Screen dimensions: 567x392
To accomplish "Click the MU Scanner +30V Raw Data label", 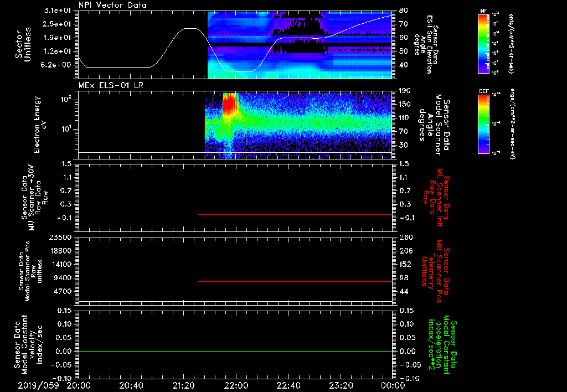I will pyautogui.click(x=34, y=198).
